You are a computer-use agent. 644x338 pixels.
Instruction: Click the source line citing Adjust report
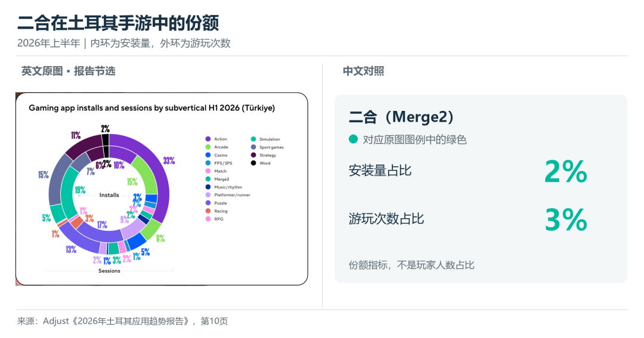point(122,321)
